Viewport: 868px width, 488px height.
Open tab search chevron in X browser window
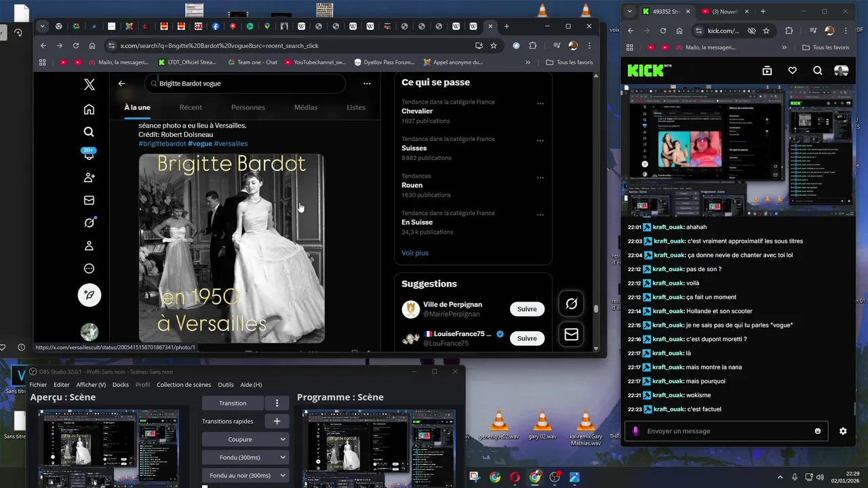42,26
